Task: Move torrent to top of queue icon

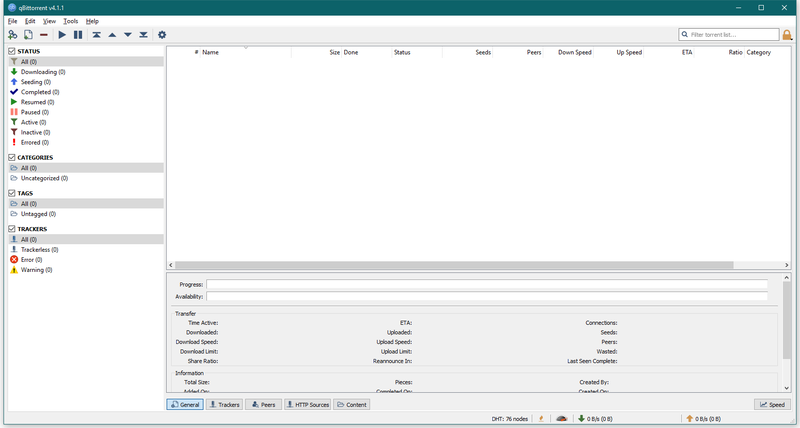Action: [x=96, y=35]
